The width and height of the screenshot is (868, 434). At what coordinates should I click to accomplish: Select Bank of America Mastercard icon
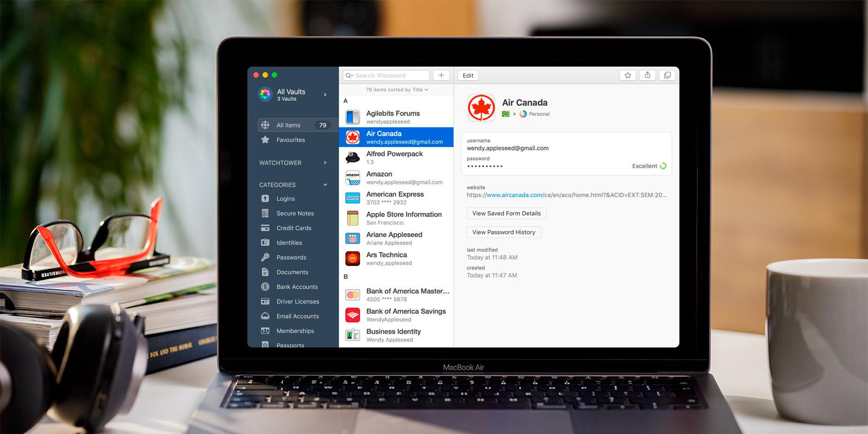click(x=353, y=295)
